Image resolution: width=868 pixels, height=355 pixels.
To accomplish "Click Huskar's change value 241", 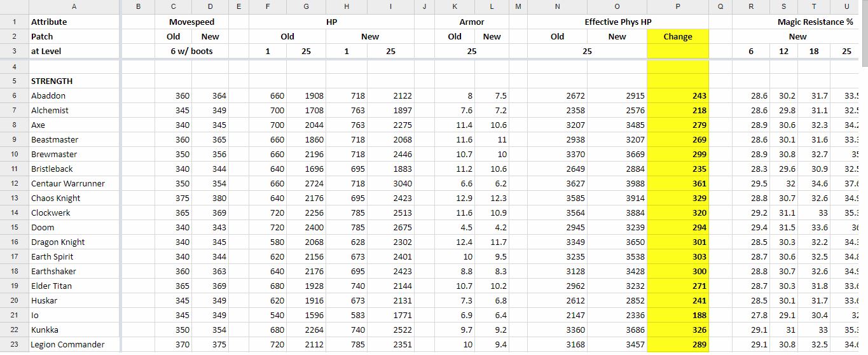I will (678, 301).
